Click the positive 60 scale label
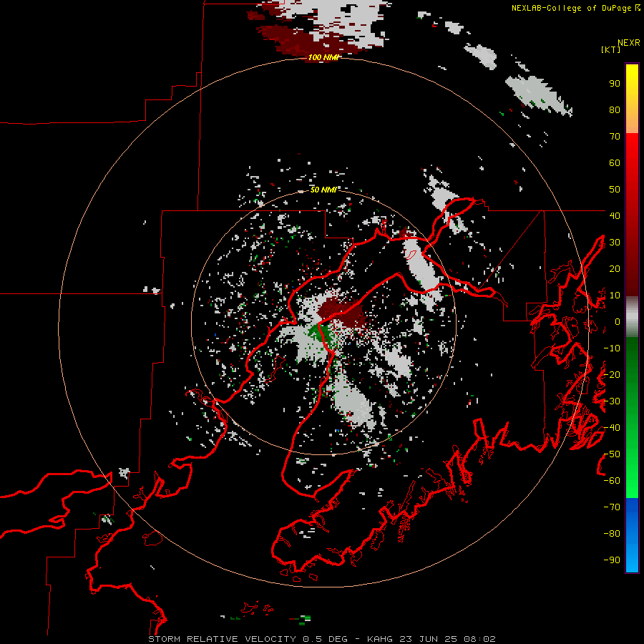Image resolution: width=644 pixels, height=644 pixels. click(615, 162)
